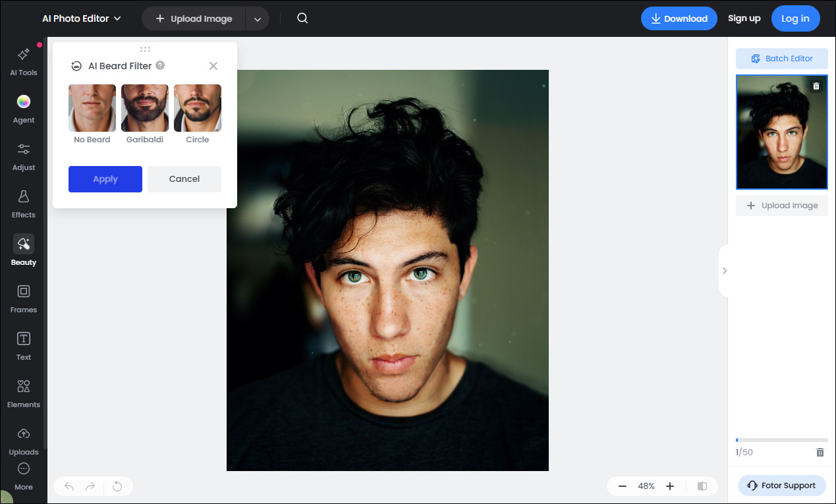
Task: Open the Elements panel
Action: pos(23,393)
